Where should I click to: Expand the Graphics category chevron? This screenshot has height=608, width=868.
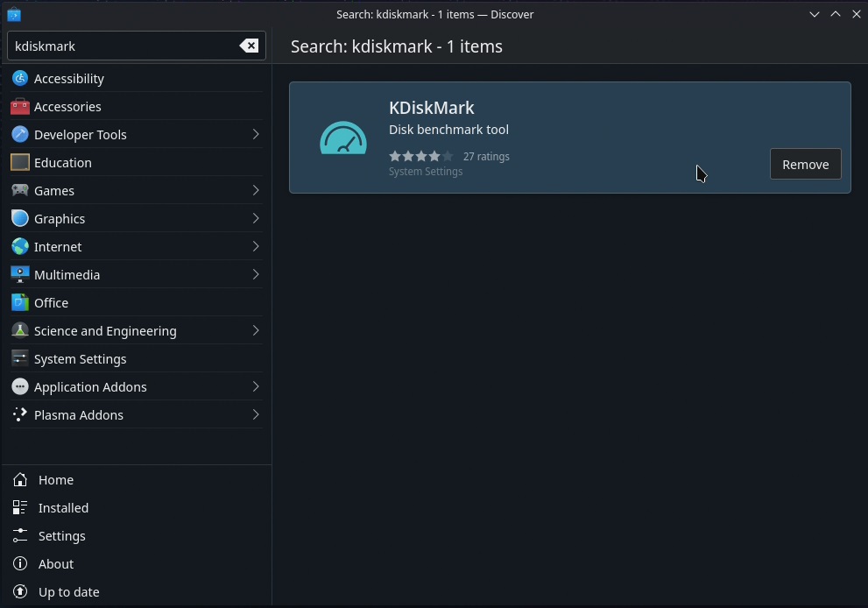click(x=256, y=218)
